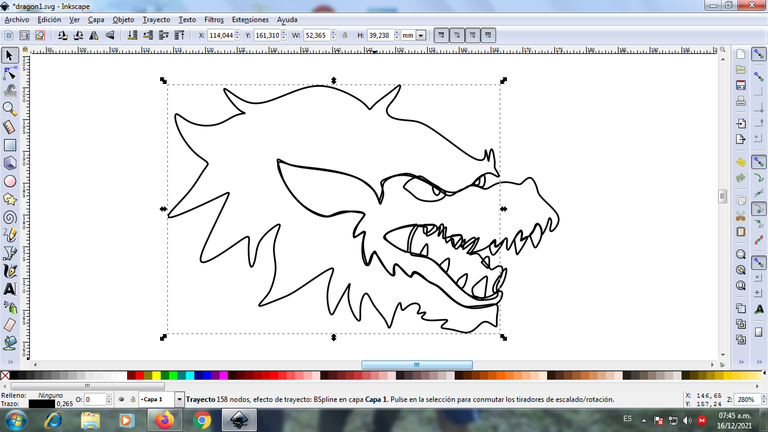Click the W width input field
The width and height of the screenshot is (768, 432).
pos(317,35)
